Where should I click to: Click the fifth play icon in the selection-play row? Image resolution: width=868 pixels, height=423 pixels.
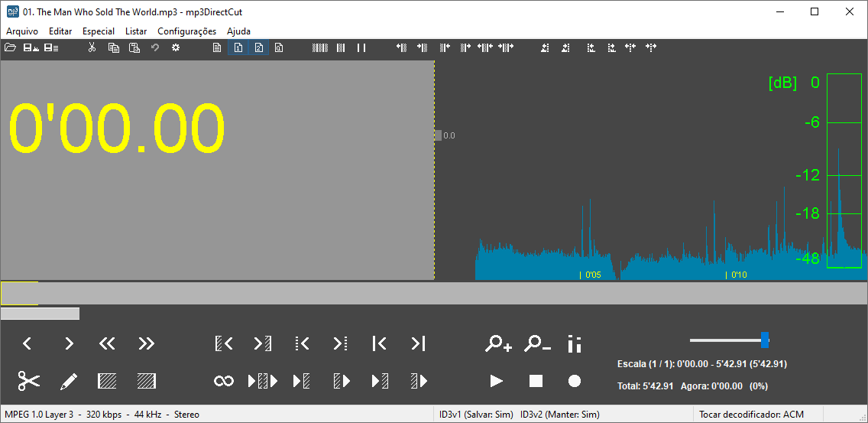click(380, 381)
